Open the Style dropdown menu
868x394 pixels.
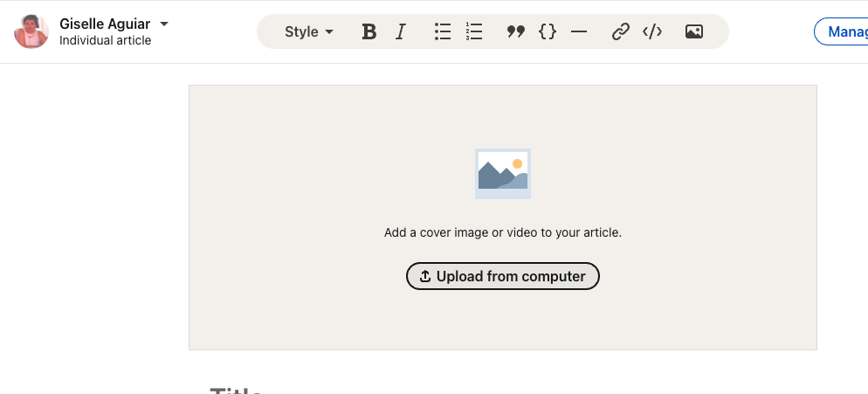[309, 32]
